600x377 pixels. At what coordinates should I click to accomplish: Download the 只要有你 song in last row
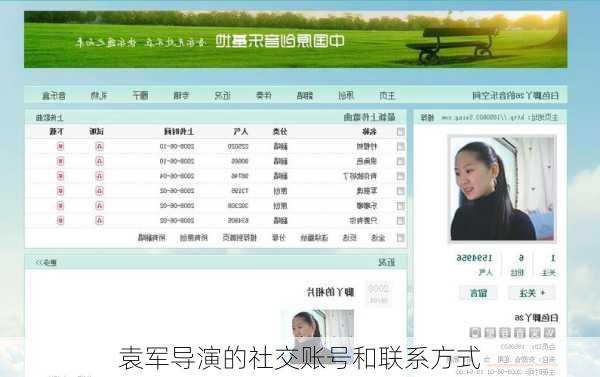(x=60, y=220)
